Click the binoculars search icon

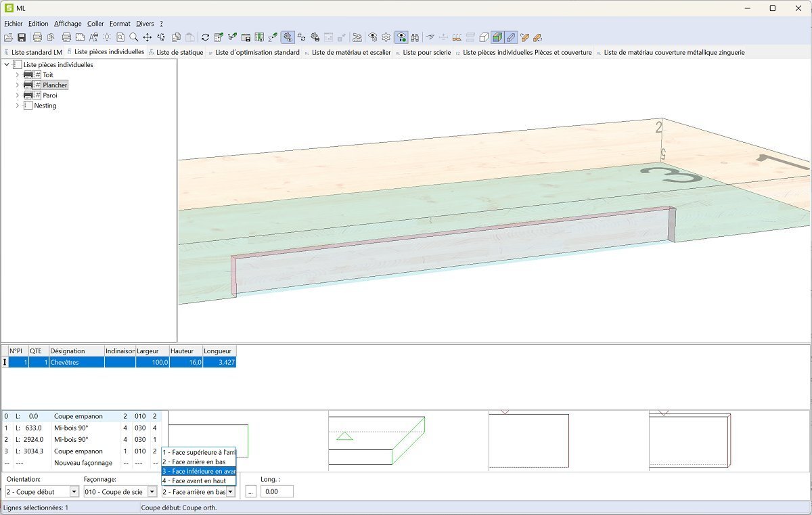[415, 38]
